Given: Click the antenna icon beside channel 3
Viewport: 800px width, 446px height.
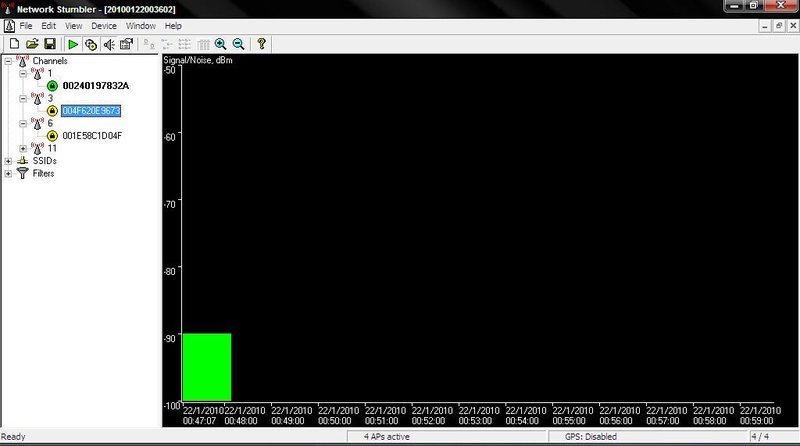Looking at the screenshot, I should 37,98.
